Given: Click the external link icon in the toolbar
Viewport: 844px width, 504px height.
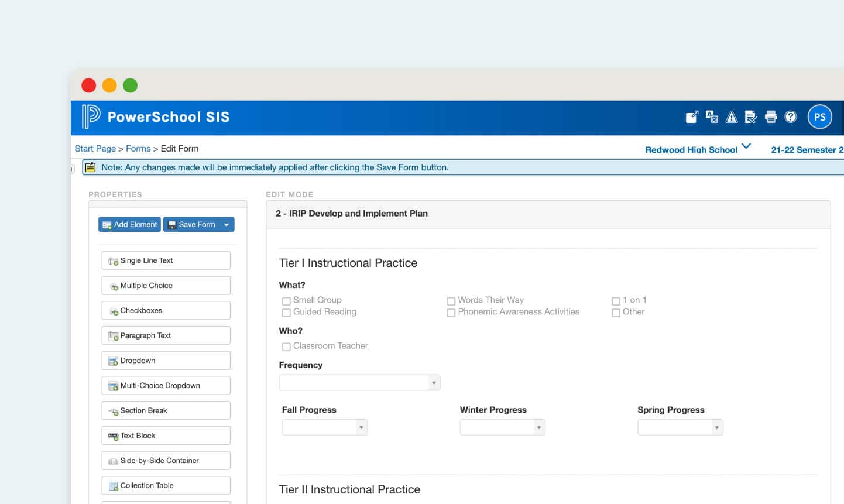Looking at the screenshot, I should point(692,116).
